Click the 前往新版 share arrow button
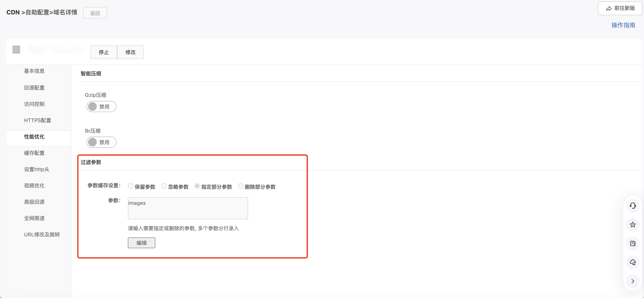The height and width of the screenshot is (298, 644). [620, 8]
